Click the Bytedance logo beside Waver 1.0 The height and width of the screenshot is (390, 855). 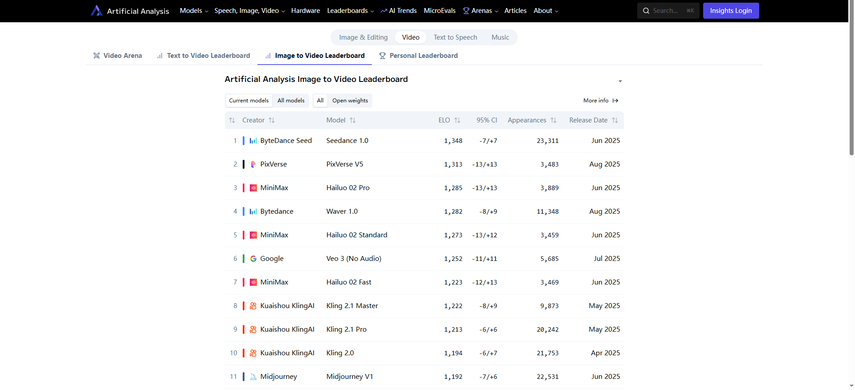[x=253, y=212]
